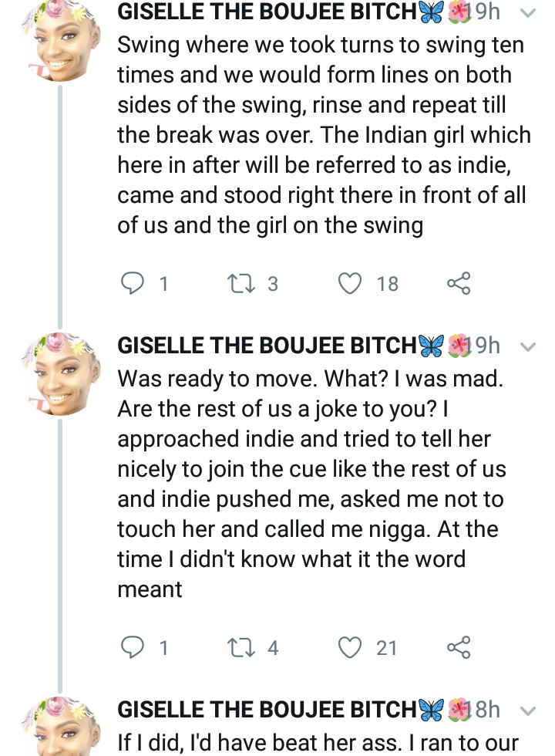The image size is (555, 756).
Task: Open chevron menu on the 18h tweet
Action: (528, 710)
